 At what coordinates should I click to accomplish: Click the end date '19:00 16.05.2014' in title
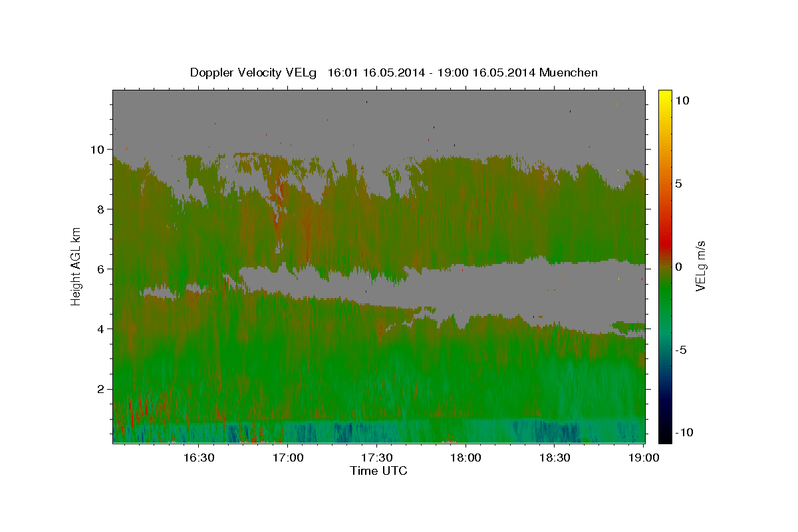[x=485, y=72]
